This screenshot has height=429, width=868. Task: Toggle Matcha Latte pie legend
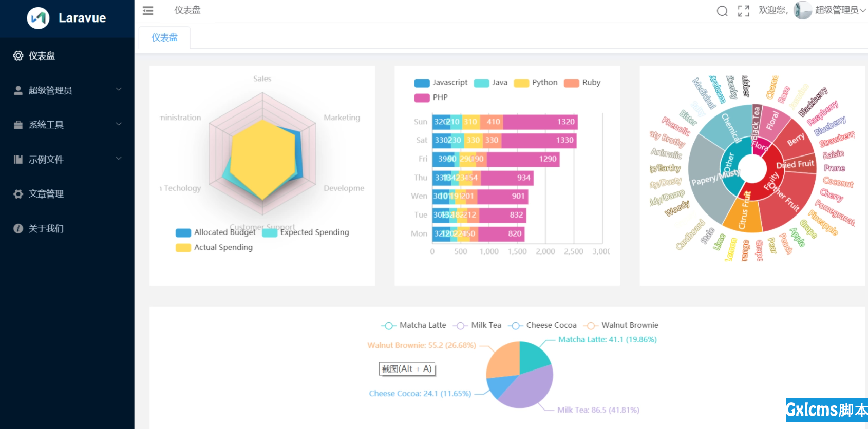point(413,325)
